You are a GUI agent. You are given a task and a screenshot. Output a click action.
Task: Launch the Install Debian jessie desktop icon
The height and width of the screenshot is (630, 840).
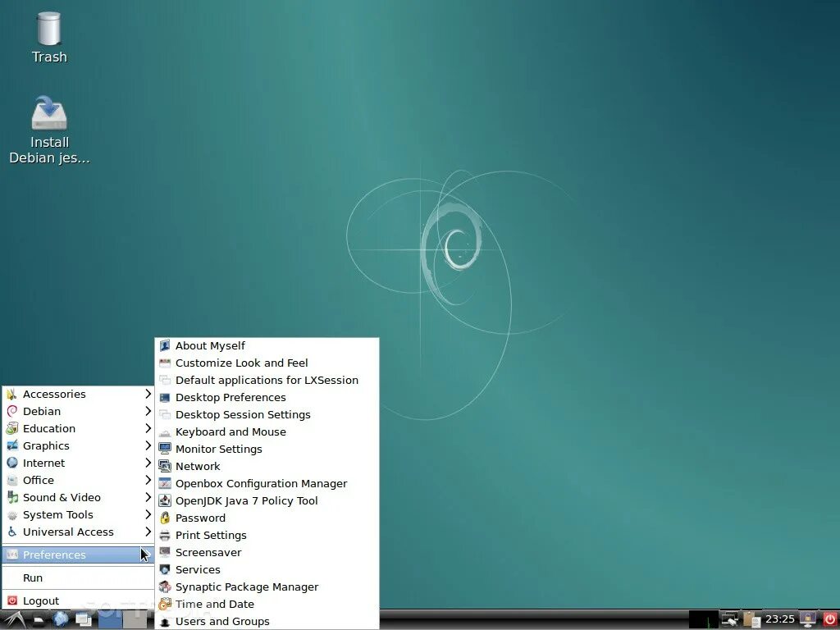(x=48, y=130)
